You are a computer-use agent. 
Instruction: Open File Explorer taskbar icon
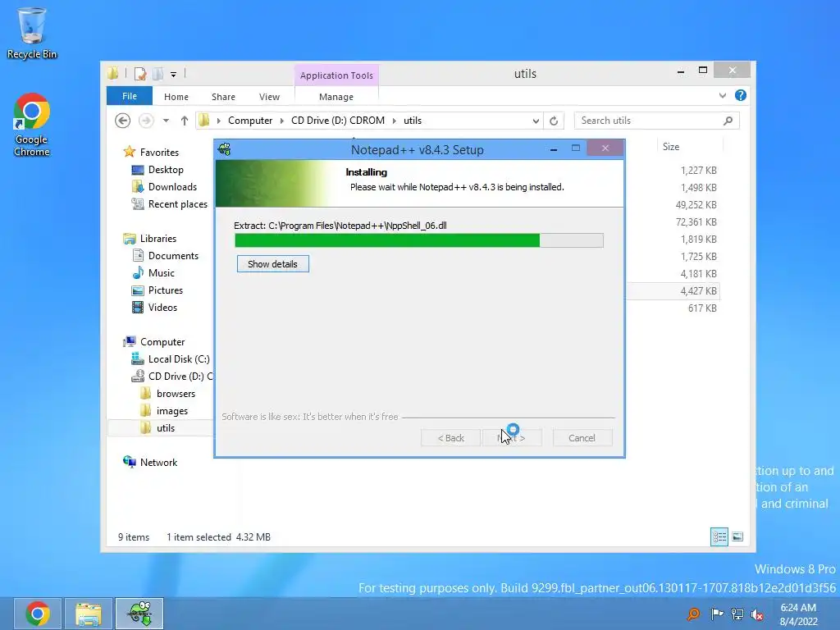tap(89, 614)
